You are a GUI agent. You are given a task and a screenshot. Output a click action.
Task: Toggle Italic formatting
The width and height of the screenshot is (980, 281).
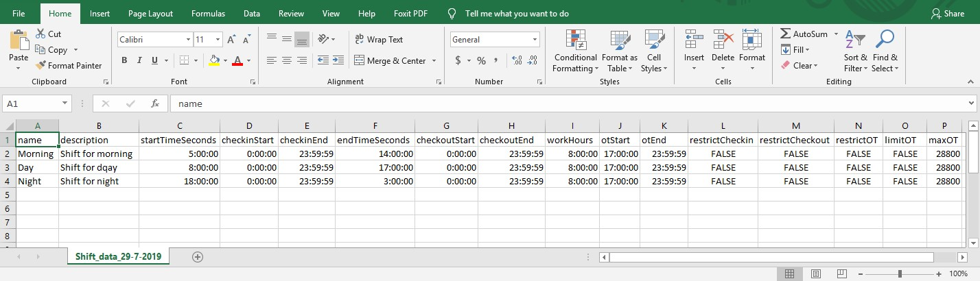tap(140, 60)
